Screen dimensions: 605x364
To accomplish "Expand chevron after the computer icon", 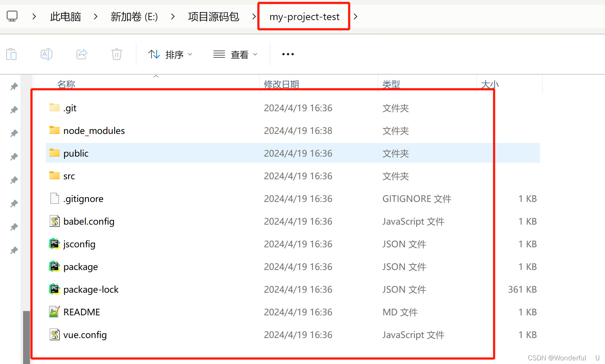I will click(34, 16).
